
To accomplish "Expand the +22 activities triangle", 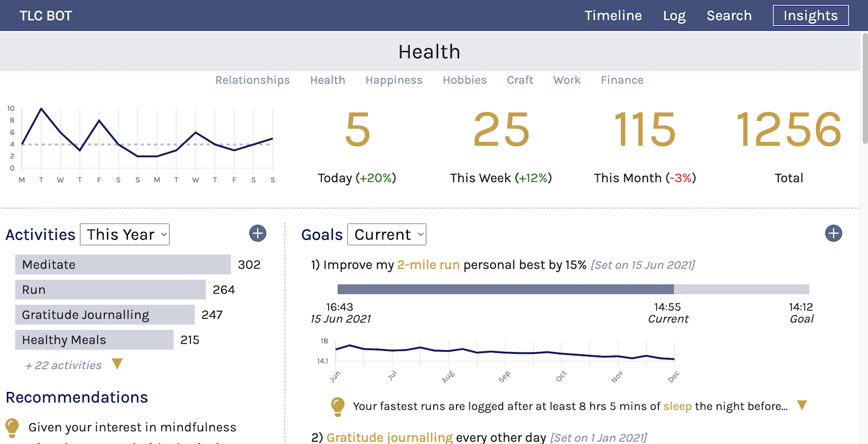I will [x=117, y=364].
